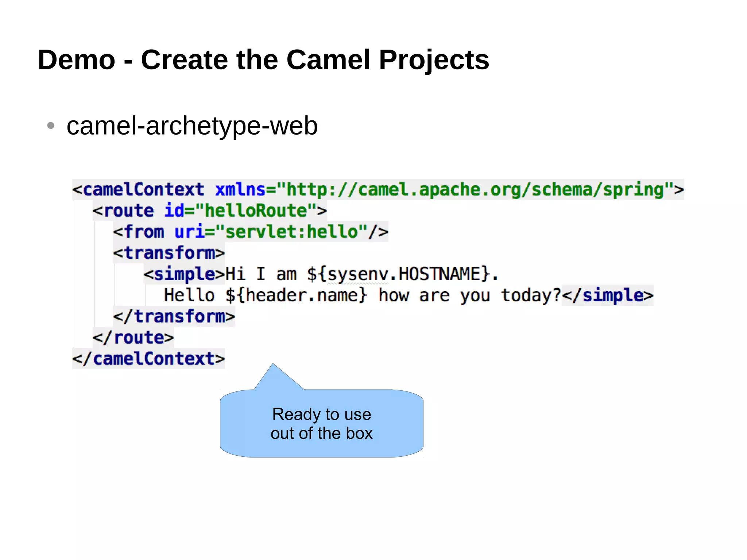Click the '${header.name}' expression
Image resolution: width=747 pixels, height=560 pixels.
(x=296, y=296)
